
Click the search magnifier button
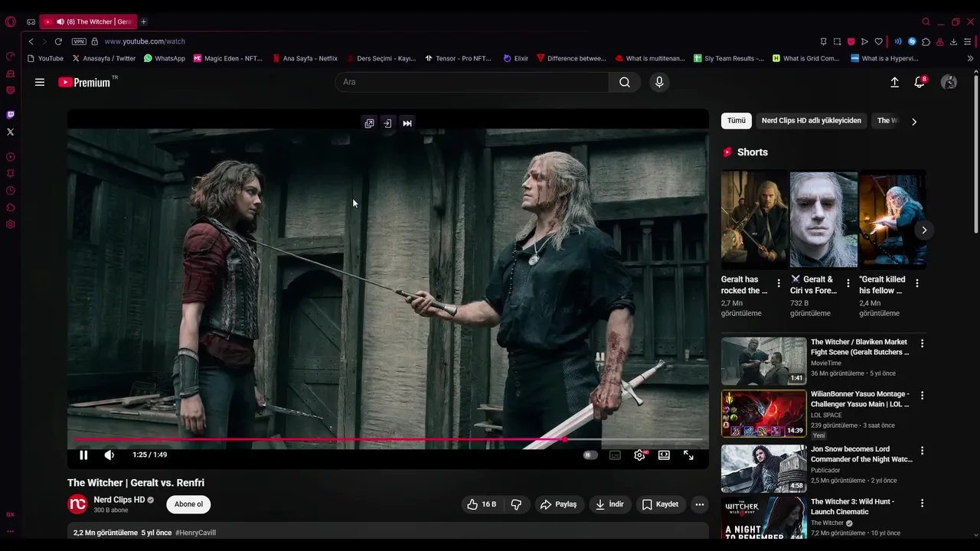[x=625, y=82]
